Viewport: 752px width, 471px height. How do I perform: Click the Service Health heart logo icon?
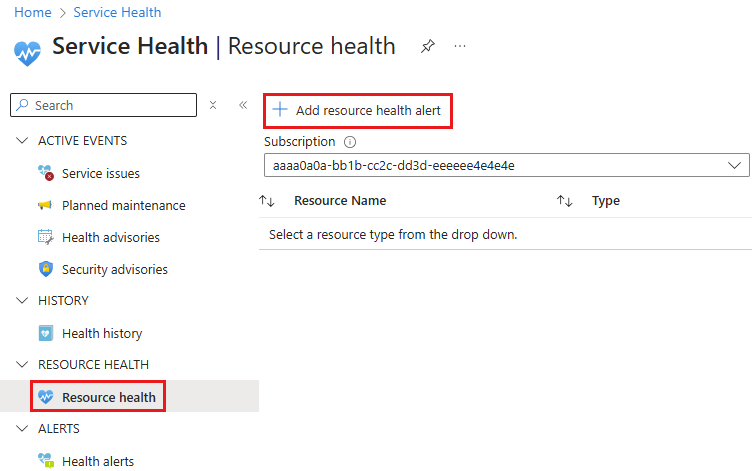[x=27, y=53]
